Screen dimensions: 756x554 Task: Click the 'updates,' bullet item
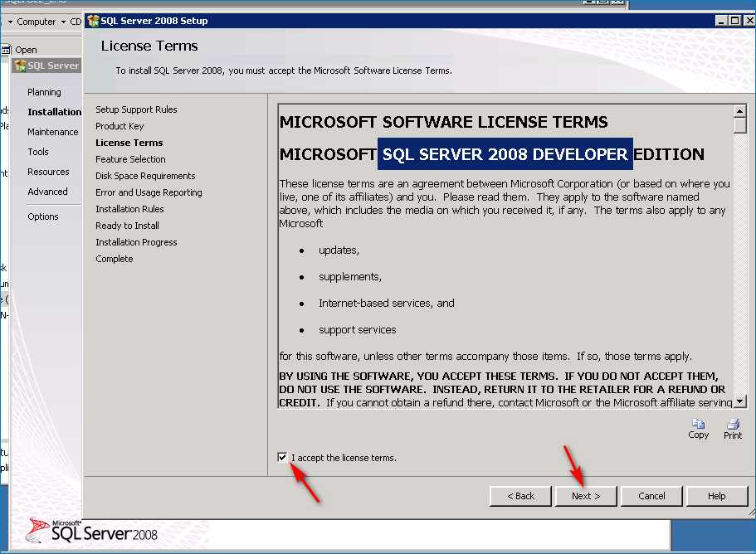(339, 250)
